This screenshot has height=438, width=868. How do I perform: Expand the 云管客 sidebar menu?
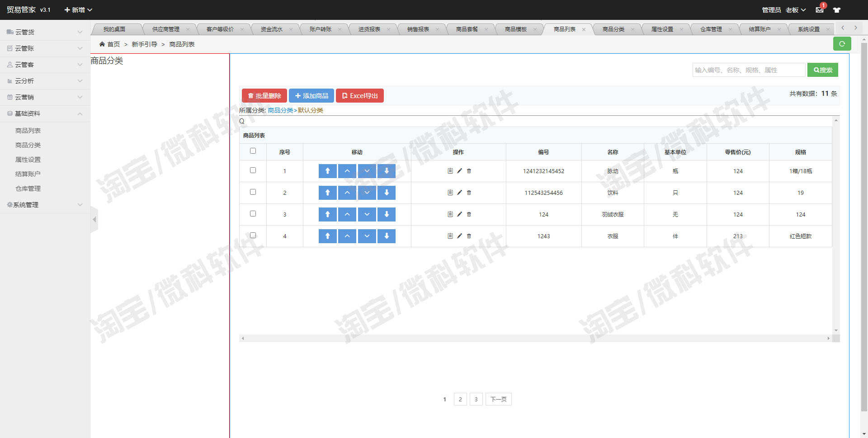click(45, 65)
